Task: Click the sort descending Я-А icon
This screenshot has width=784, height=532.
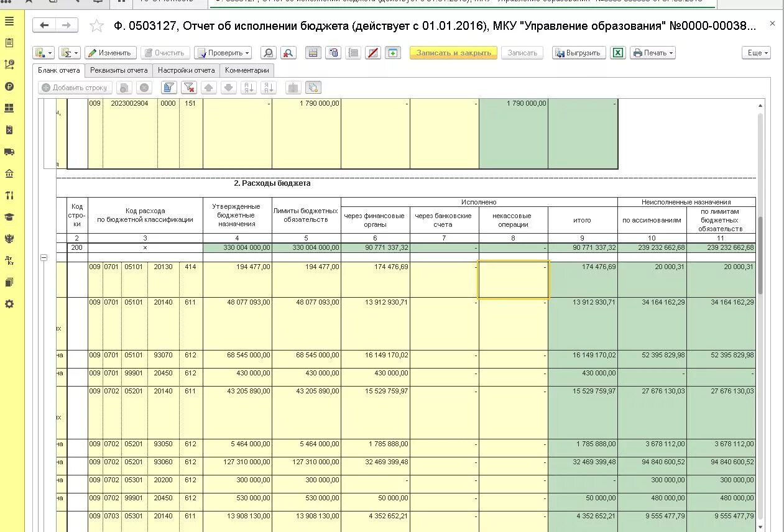Action: (269, 88)
